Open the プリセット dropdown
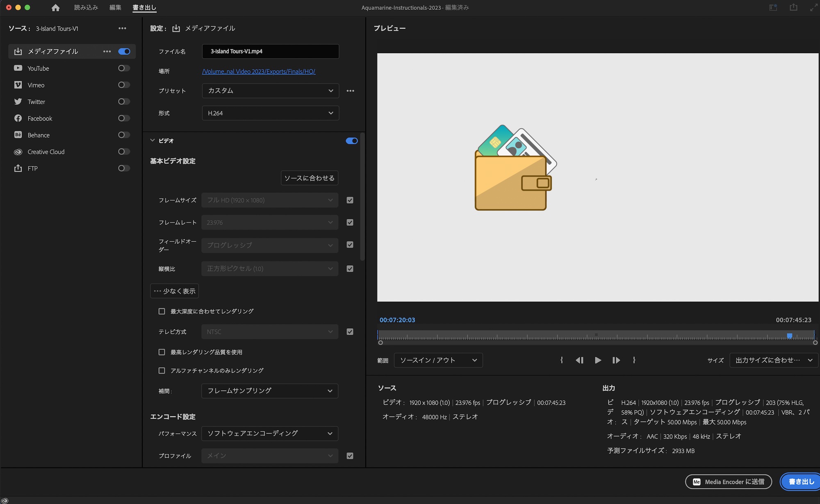Screen dimensions: 820x504 (270, 91)
